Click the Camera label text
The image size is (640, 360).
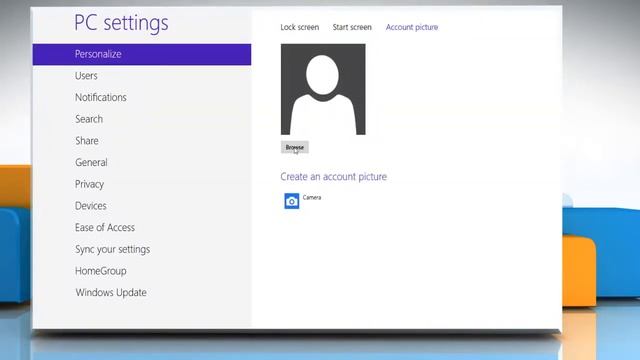coord(312,198)
